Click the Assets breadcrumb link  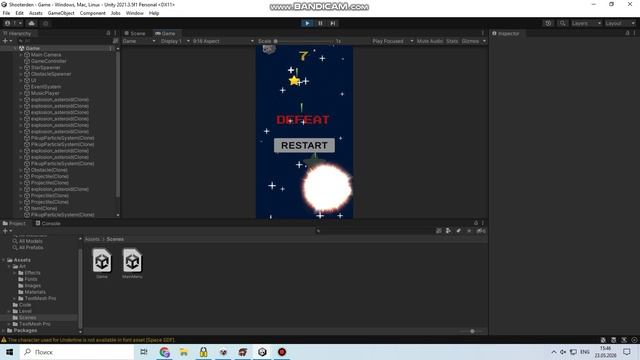(92, 239)
